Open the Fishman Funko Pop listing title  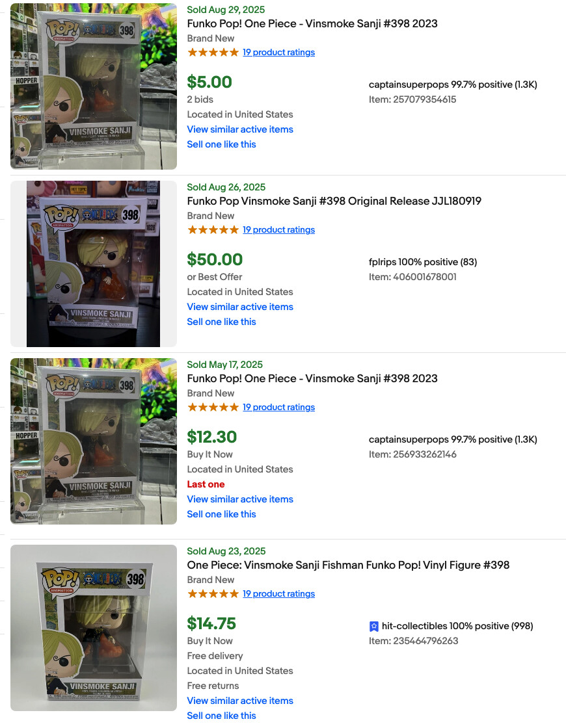click(x=348, y=565)
